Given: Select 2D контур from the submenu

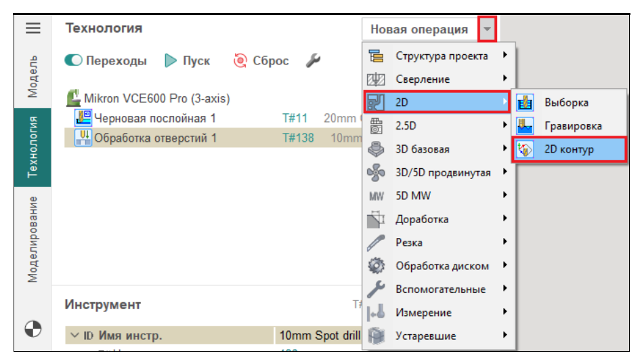Looking at the screenshot, I should point(568,150).
